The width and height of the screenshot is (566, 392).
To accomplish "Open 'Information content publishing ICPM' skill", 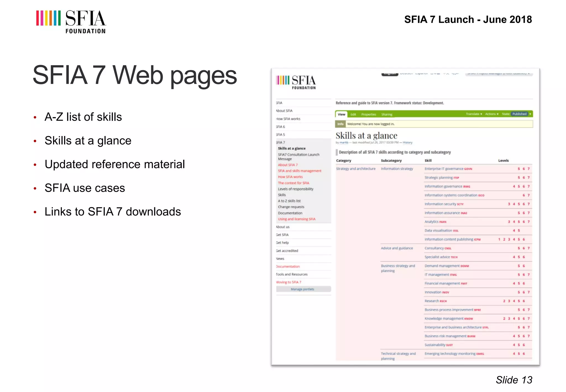I will pos(452,240).
